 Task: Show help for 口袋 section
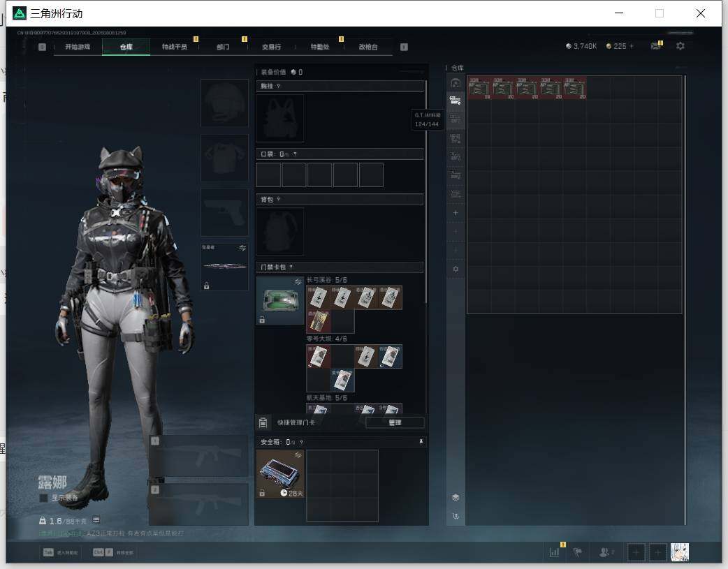tap(295, 154)
